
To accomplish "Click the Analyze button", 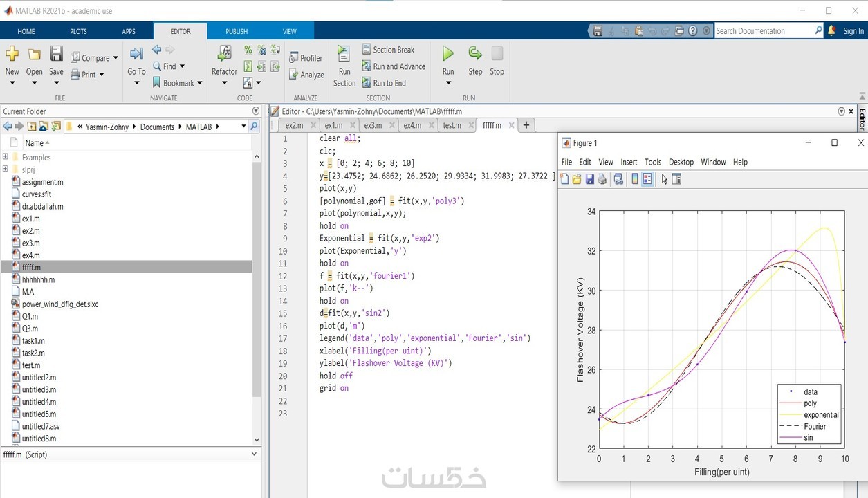I will [x=306, y=75].
